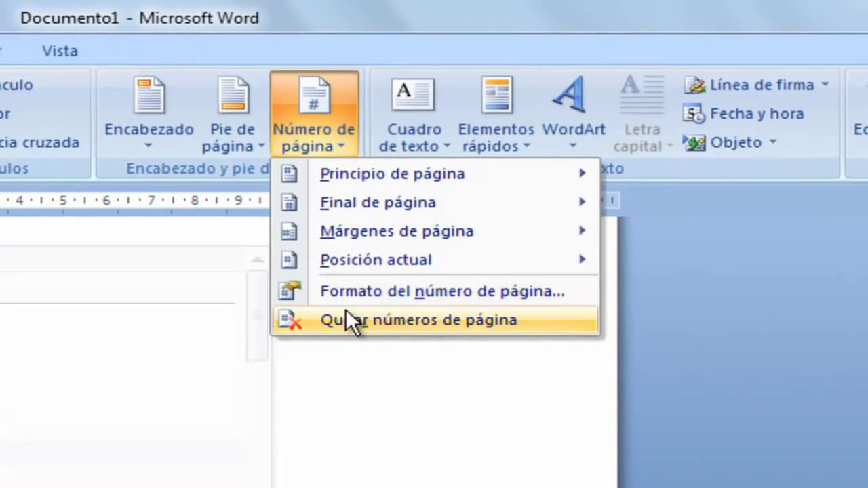Image resolution: width=868 pixels, height=488 pixels.
Task: Collapse the Número de página dropdown arrow
Action: (341, 146)
